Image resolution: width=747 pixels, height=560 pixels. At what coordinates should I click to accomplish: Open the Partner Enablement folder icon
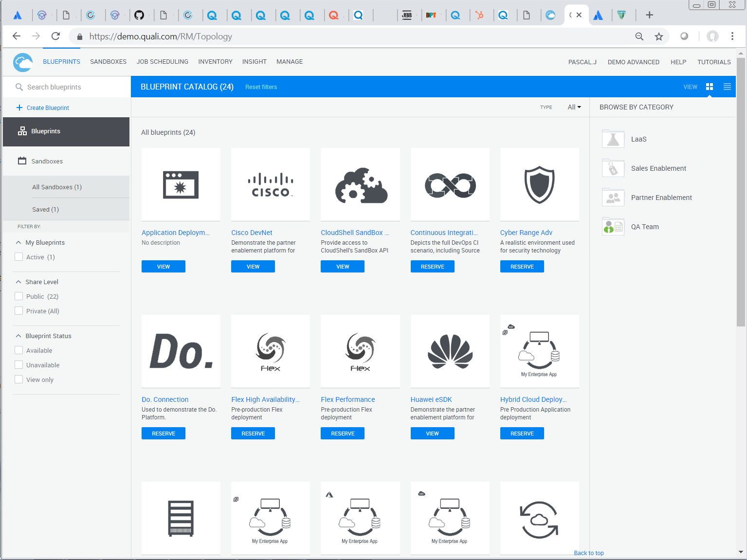point(613,197)
